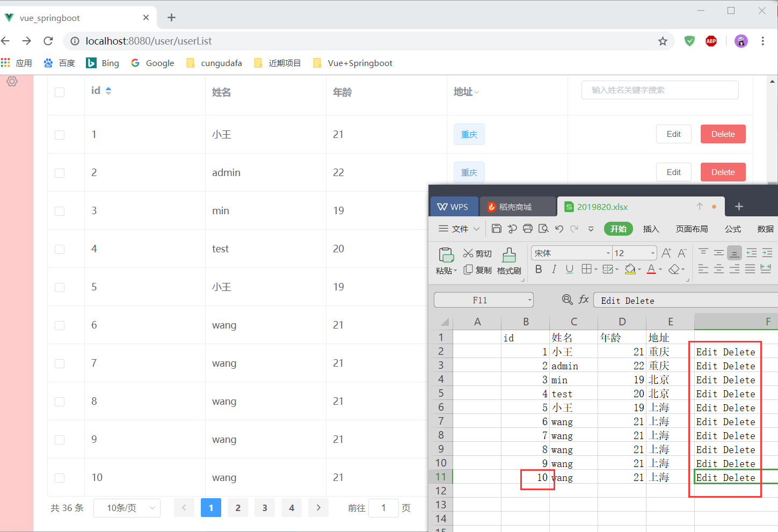778x532 pixels.
Task: Open the print icon in WPS quick access bar
Action: coord(528,228)
